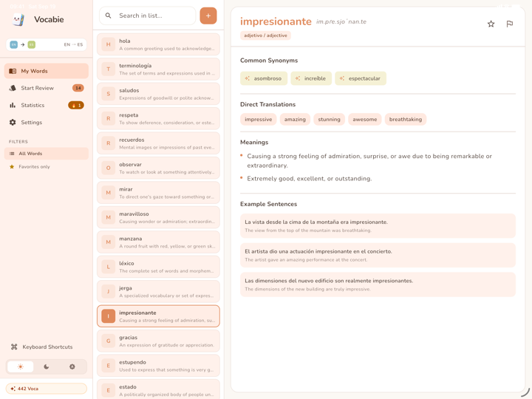Click the All Words list icon
The width and height of the screenshot is (532, 399).
[x=12, y=154]
